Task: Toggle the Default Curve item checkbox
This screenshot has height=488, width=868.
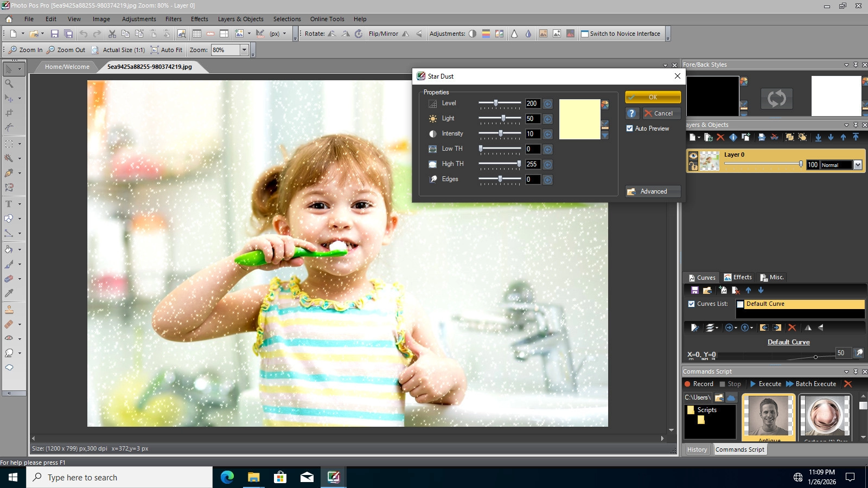Action: pyautogui.click(x=741, y=304)
